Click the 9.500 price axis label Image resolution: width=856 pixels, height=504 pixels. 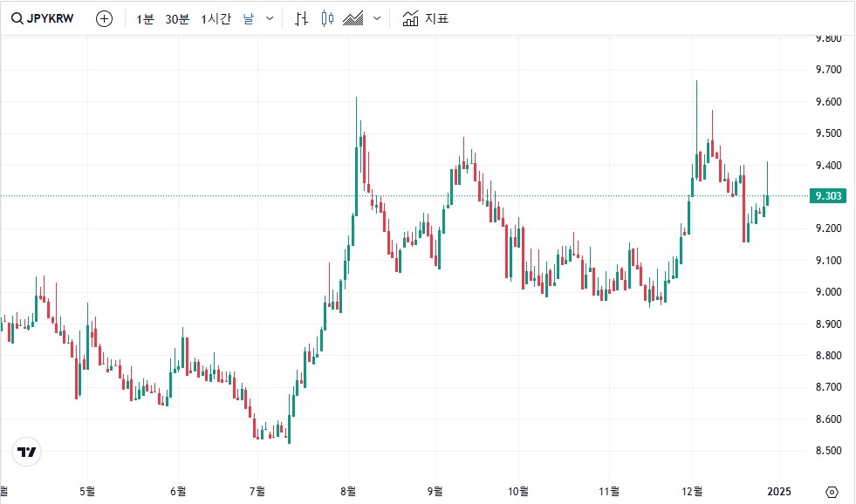(x=829, y=133)
